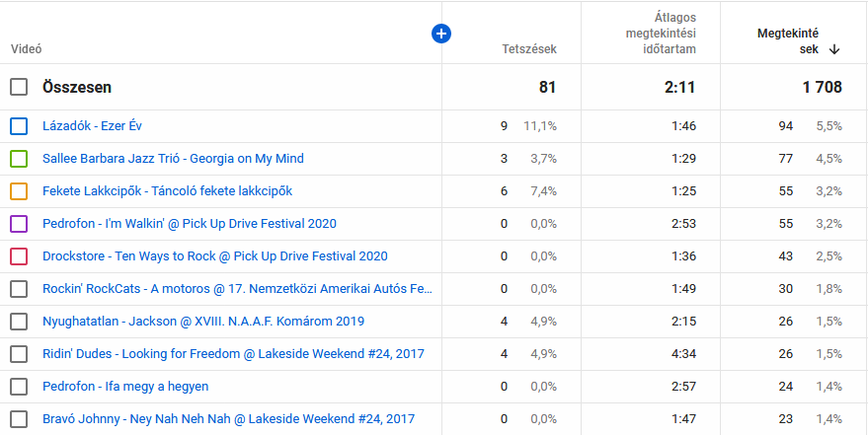Click the 24 views cell for Pedrofon - Ifa megy
Viewport: 868px width, 435px height.
point(786,387)
